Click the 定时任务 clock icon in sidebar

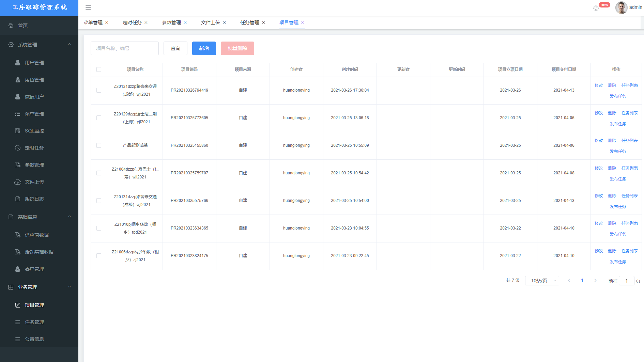(18, 148)
